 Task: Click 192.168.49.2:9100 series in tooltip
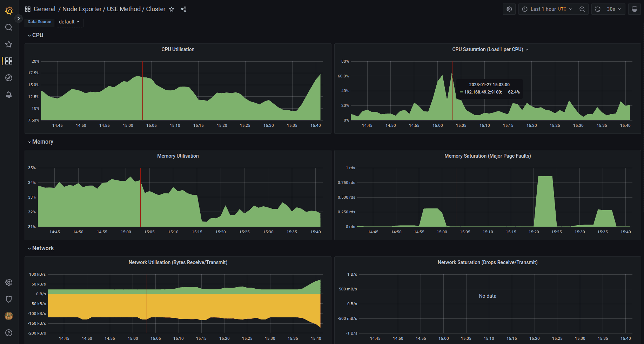coord(483,92)
